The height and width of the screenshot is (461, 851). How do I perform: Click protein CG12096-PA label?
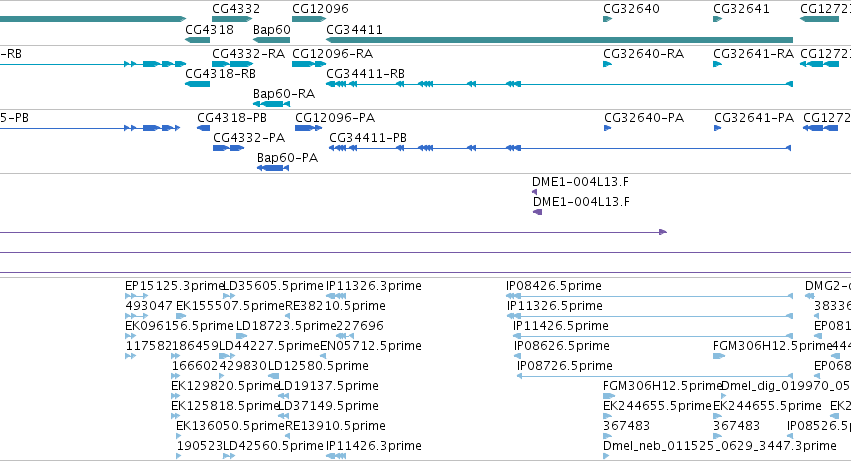click(x=335, y=118)
